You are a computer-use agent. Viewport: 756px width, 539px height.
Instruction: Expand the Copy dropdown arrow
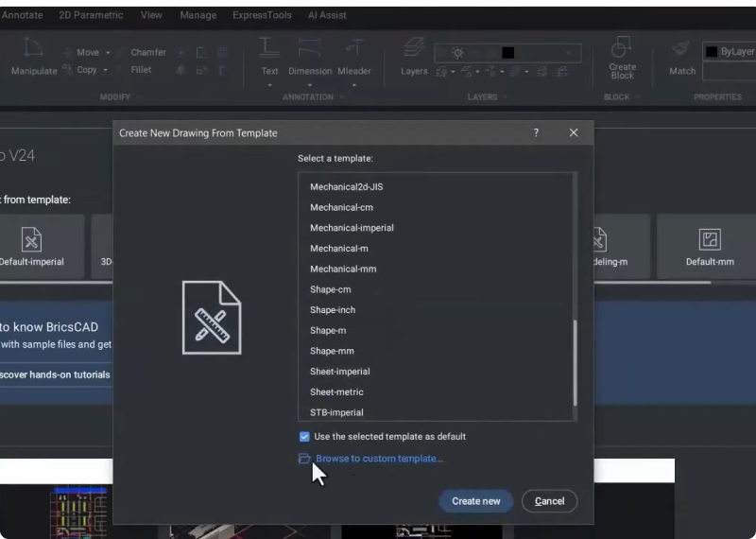pyautogui.click(x=105, y=71)
